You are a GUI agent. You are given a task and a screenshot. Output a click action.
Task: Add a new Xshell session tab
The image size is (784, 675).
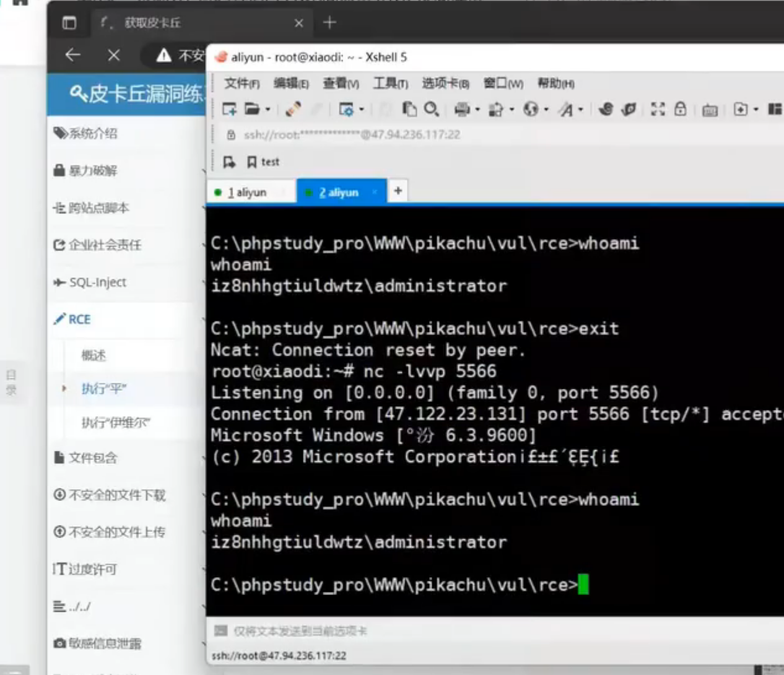click(398, 191)
